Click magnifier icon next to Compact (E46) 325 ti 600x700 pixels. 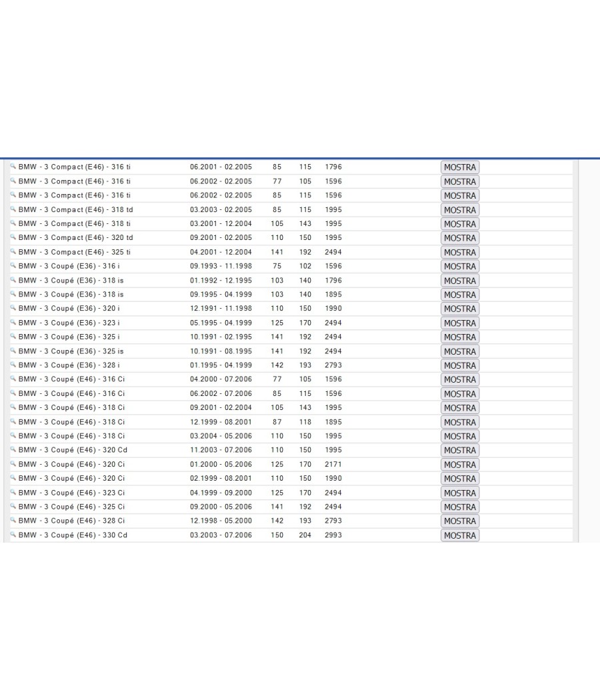click(13, 251)
